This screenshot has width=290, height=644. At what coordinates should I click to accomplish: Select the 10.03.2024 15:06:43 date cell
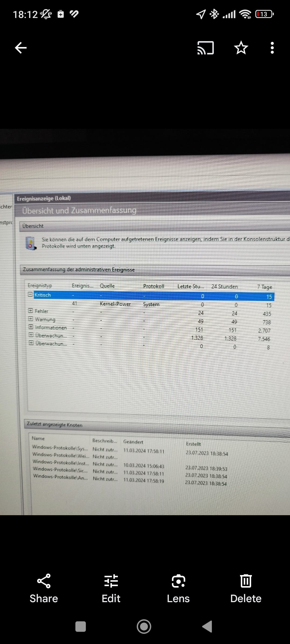(144, 466)
